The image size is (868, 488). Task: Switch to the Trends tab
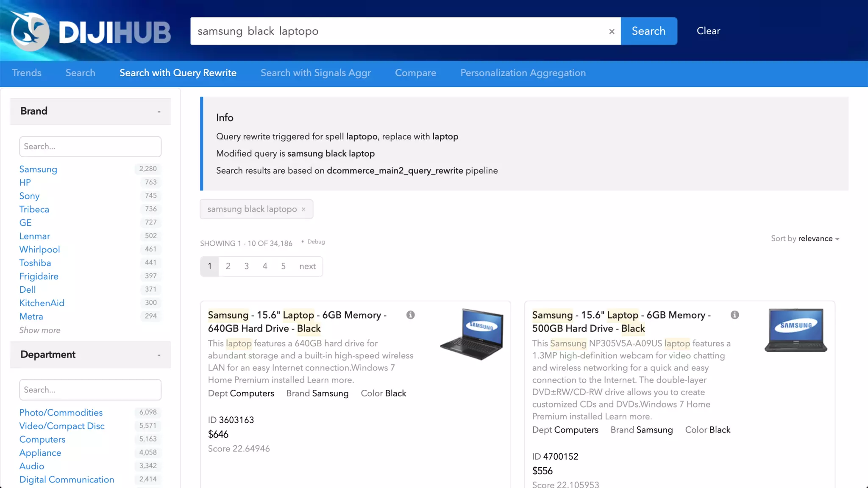pyautogui.click(x=27, y=73)
